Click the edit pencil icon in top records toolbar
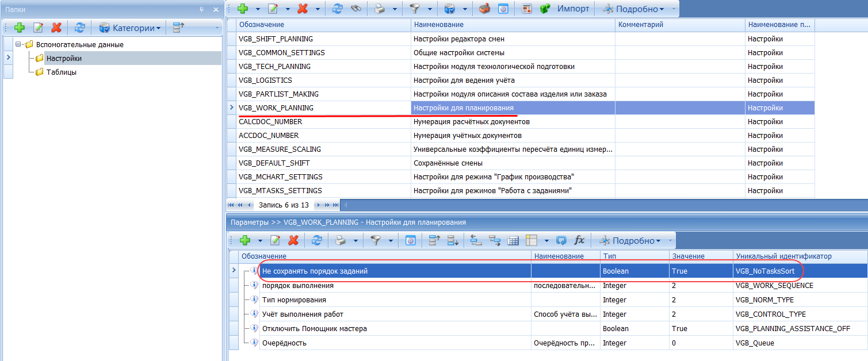 tap(273, 9)
